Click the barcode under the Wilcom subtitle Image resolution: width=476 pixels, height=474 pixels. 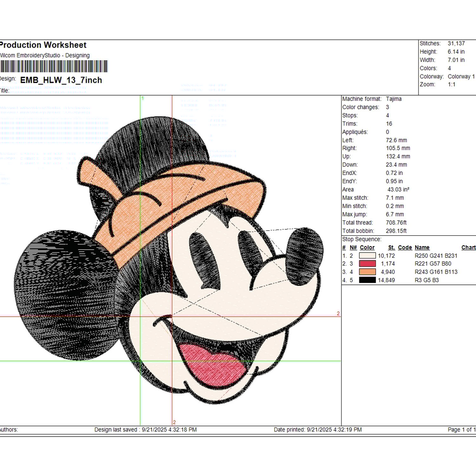coord(54,67)
